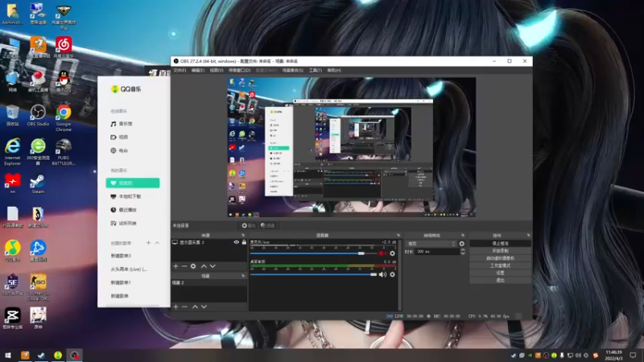The height and width of the screenshot is (362, 644).
Task: Move the source down in sources list
Action: coord(213,266)
